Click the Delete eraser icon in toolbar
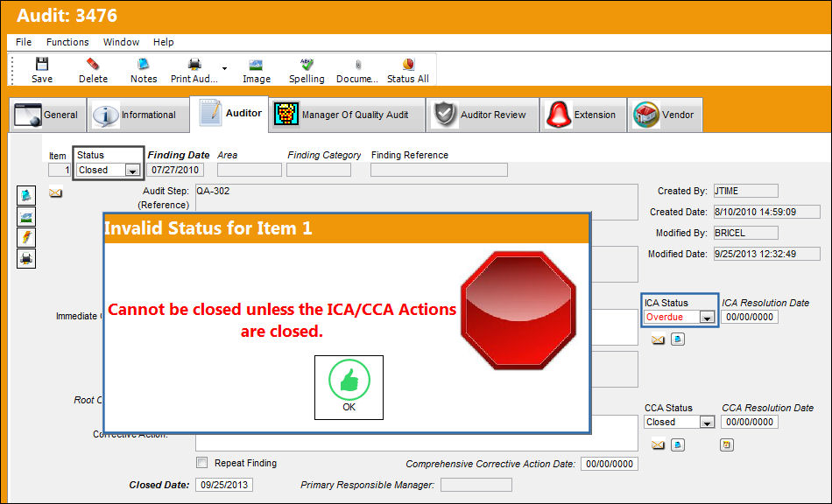 [93, 64]
